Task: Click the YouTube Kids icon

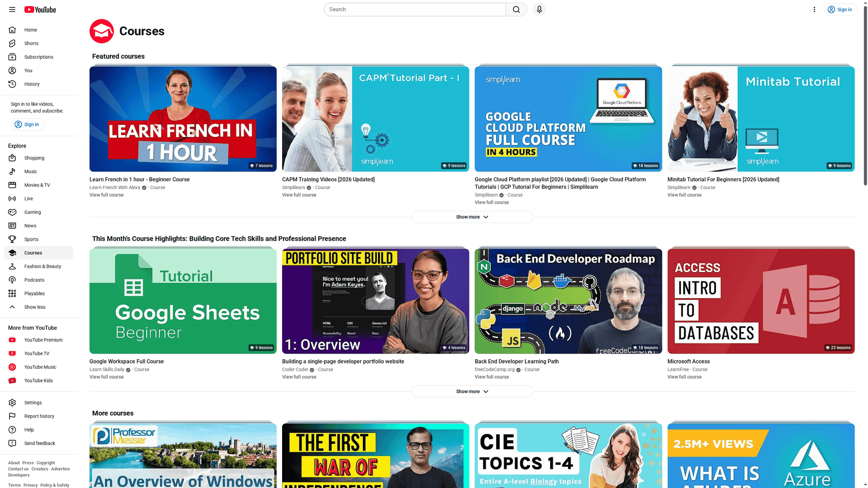Action: pos(13,380)
